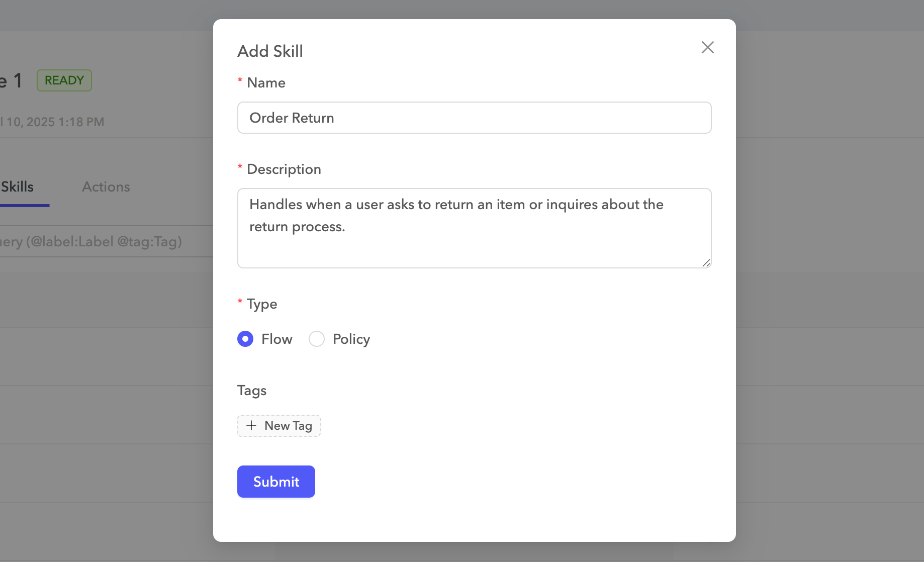Click the Add Skill dialog title

coord(270,51)
